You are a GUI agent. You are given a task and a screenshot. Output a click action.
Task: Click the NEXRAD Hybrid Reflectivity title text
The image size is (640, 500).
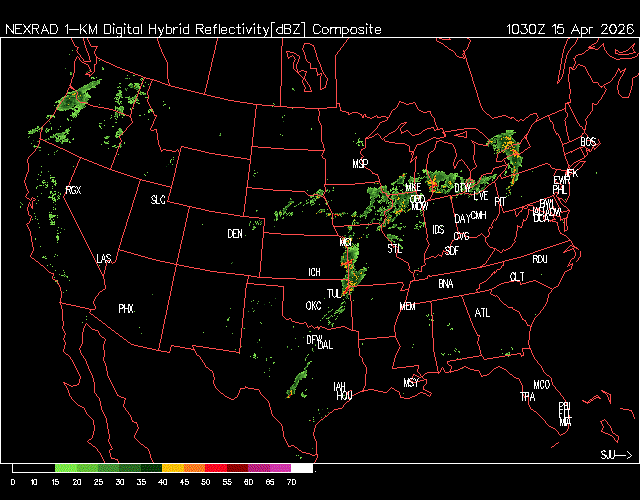pos(193,29)
